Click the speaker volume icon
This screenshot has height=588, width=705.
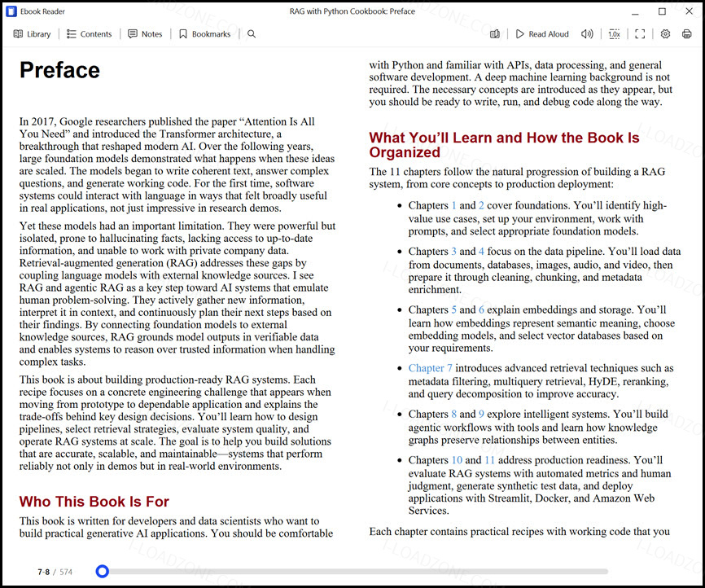tap(587, 33)
